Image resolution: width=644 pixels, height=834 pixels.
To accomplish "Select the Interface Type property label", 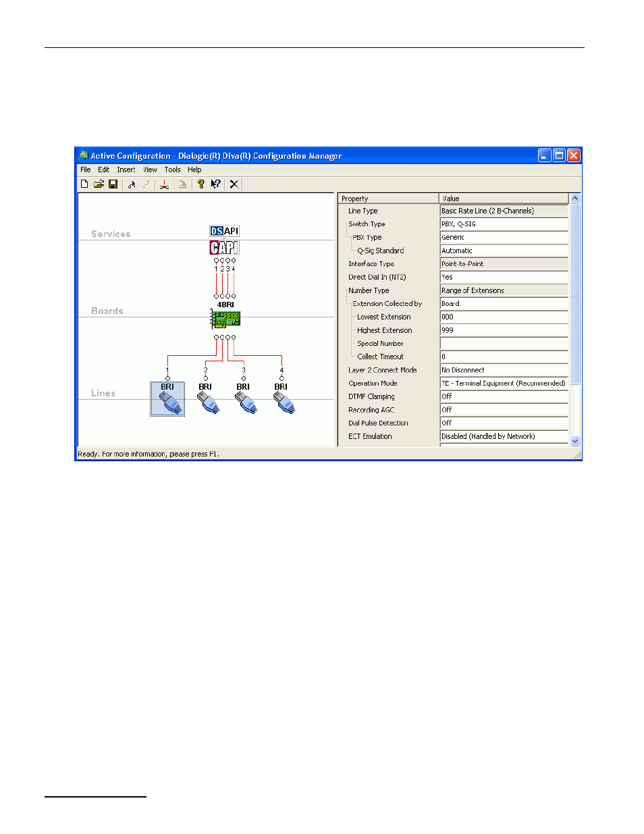I will (x=371, y=264).
